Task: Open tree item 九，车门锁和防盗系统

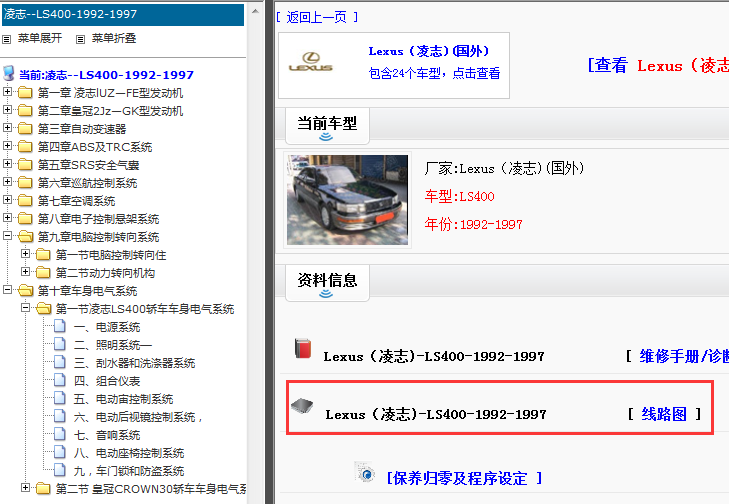Action: pos(129,471)
